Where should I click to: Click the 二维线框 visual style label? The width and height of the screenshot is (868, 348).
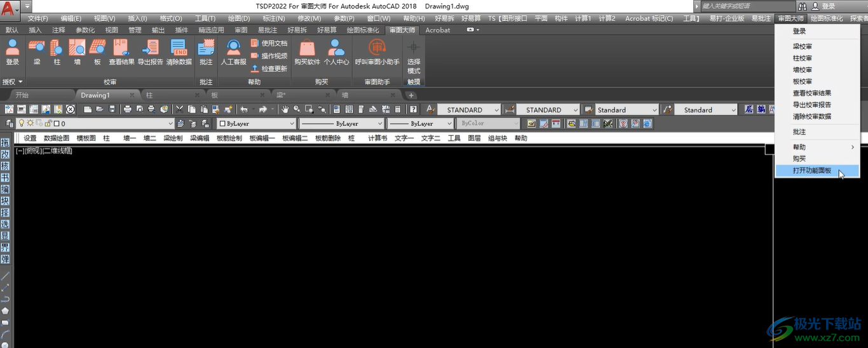click(57, 151)
